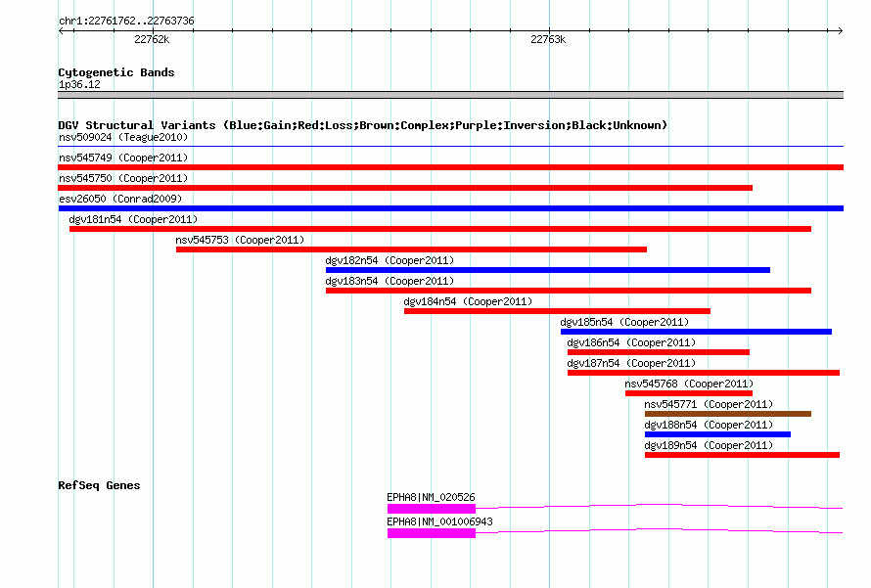Click the dgv183n54 red loss bar

[569, 291]
